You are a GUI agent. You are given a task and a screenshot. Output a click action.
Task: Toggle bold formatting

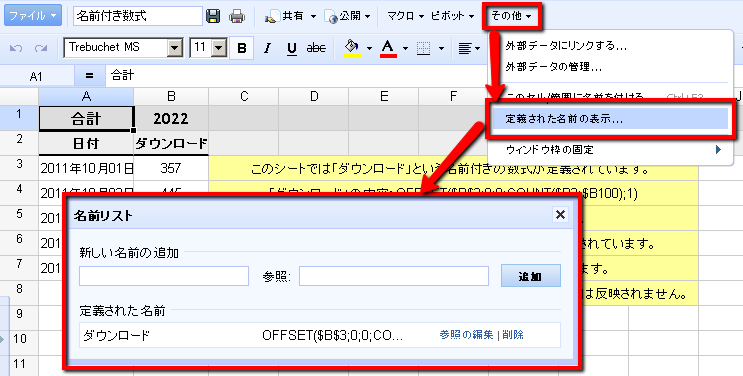click(x=242, y=48)
